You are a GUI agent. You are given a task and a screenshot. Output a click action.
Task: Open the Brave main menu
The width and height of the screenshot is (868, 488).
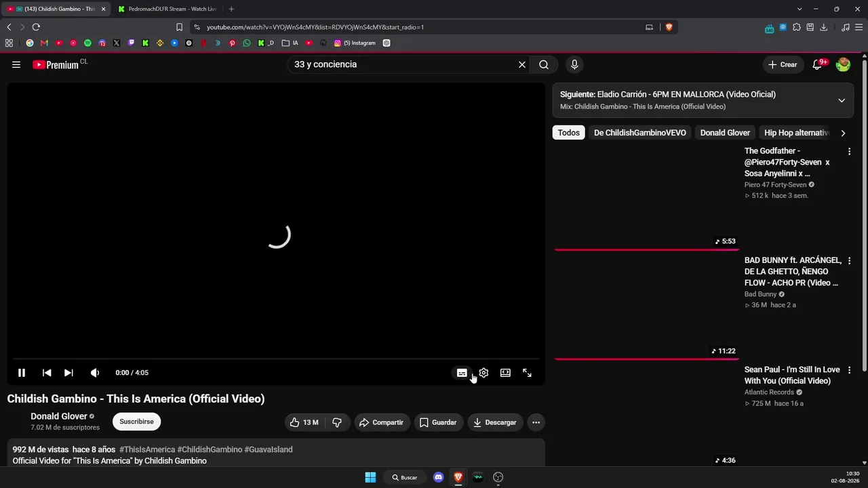(858, 27)
